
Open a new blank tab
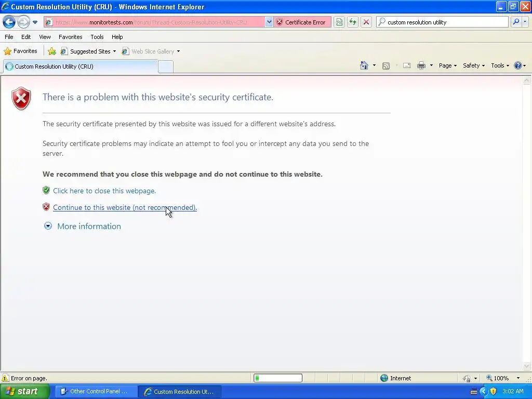pos(166,67)
